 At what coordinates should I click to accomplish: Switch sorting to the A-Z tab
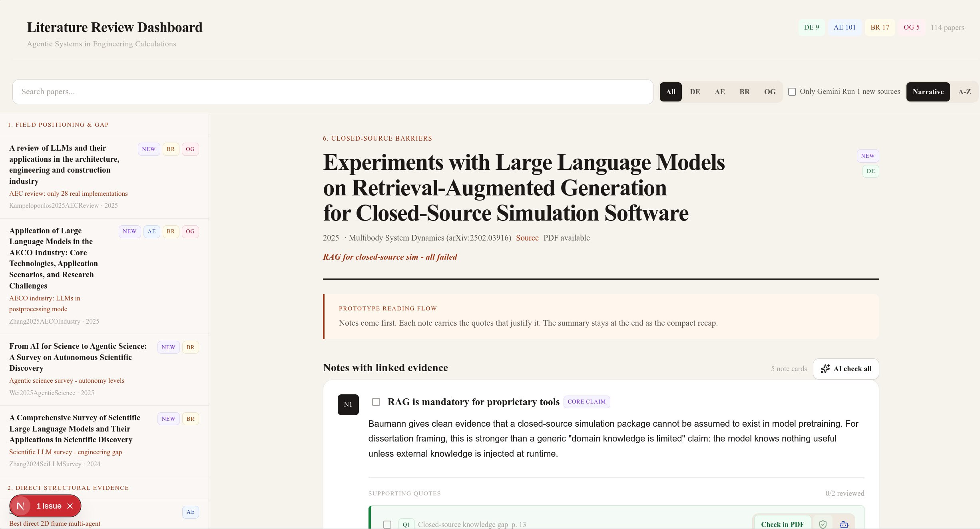coord(964,92)
